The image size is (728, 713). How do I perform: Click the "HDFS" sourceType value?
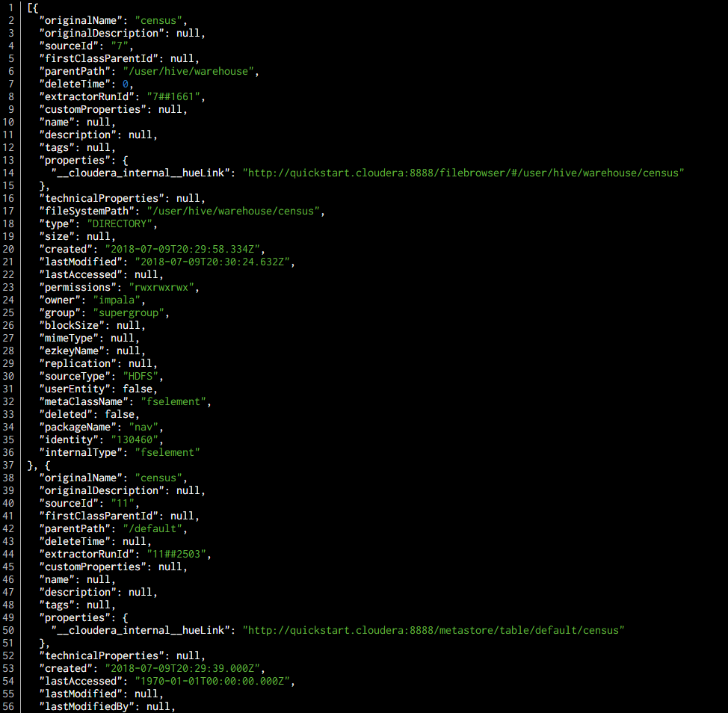click(x=144, y=376)
